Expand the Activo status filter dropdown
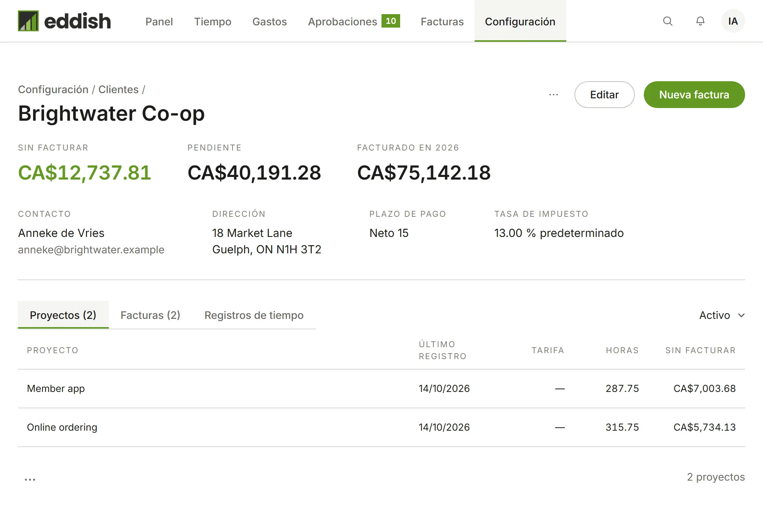The image size is (763, 532). click(722, 315)
